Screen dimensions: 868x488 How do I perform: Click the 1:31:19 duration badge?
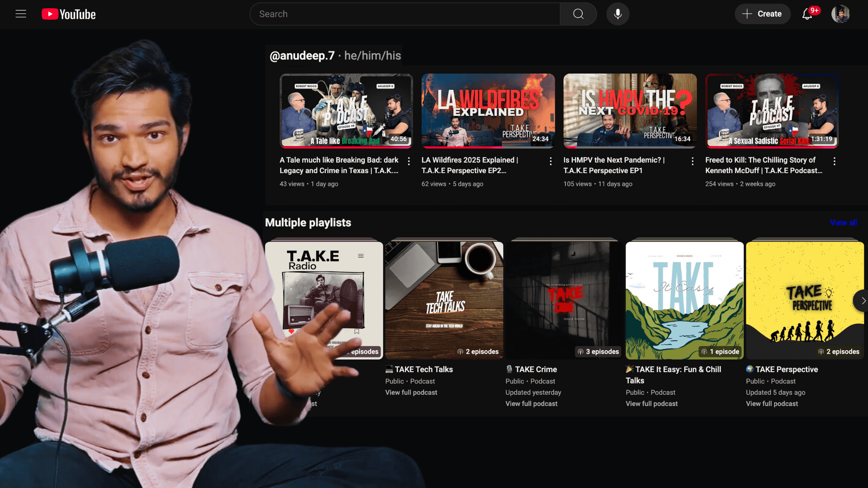(x=821, y=139)
